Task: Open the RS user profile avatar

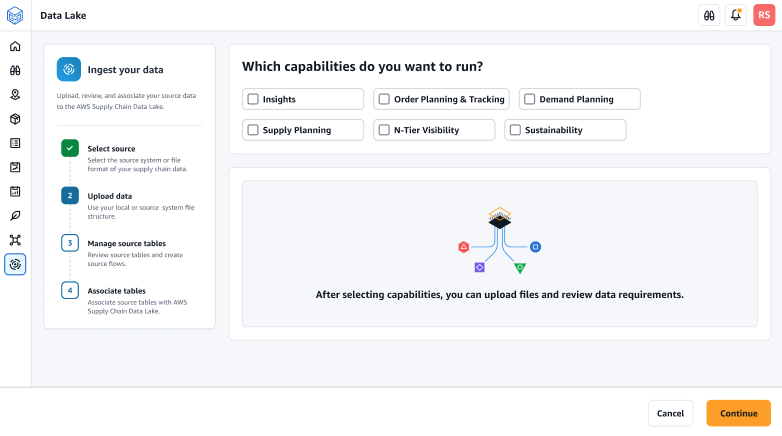Action: [764, 15]
